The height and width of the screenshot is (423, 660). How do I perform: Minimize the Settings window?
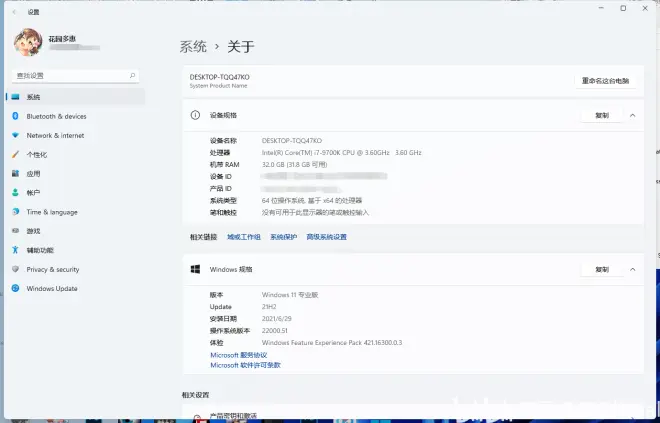[601, 8]
